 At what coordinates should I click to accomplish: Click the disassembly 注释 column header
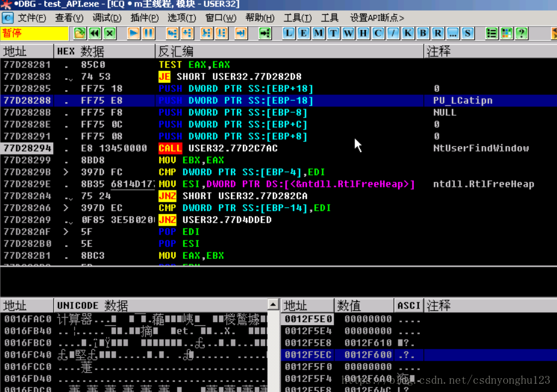490,51
